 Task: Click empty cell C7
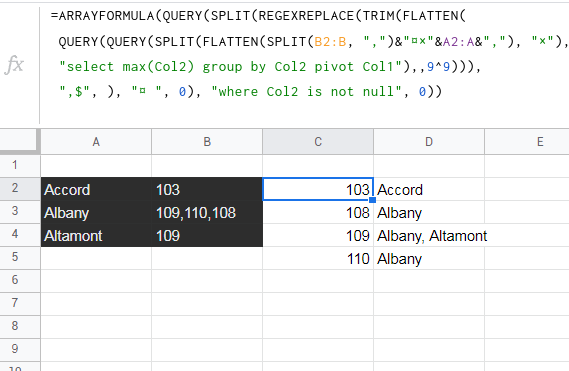[318, 304]
